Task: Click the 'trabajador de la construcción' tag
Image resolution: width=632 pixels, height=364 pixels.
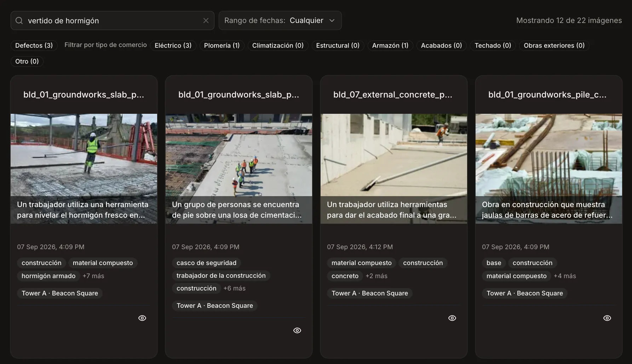Action: [x=221, y=276]
